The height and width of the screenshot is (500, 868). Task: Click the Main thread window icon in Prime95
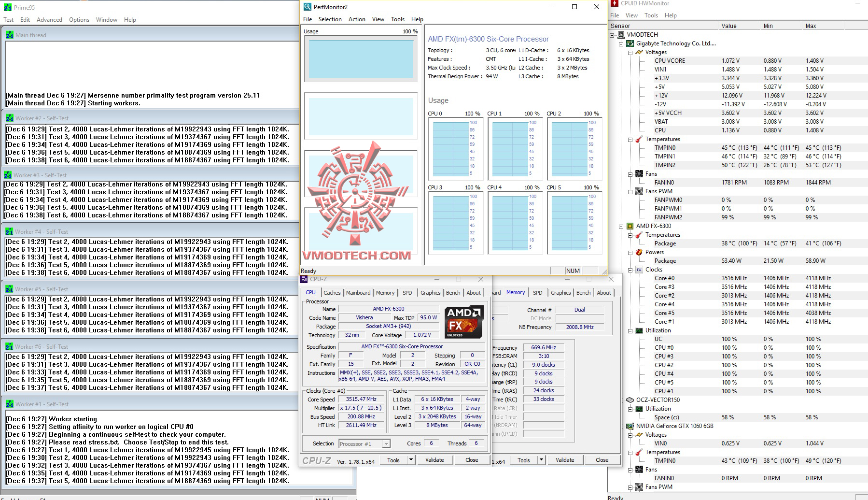point(10,35)
